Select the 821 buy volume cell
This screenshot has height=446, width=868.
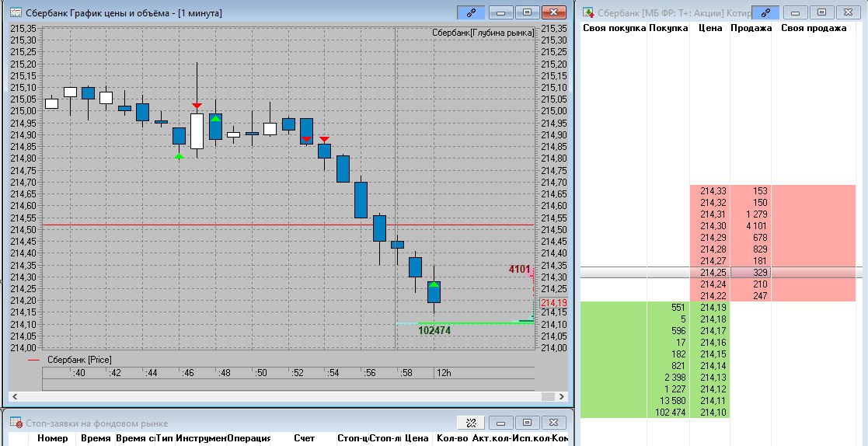tap(668, 366)
